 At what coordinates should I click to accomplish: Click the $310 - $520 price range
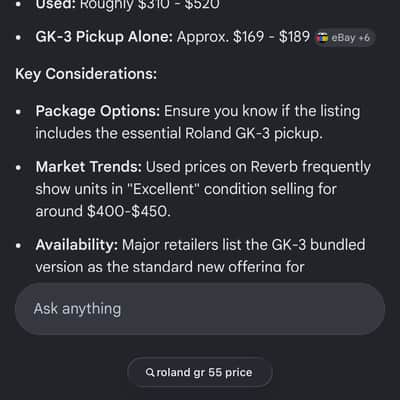pos(178,5)
